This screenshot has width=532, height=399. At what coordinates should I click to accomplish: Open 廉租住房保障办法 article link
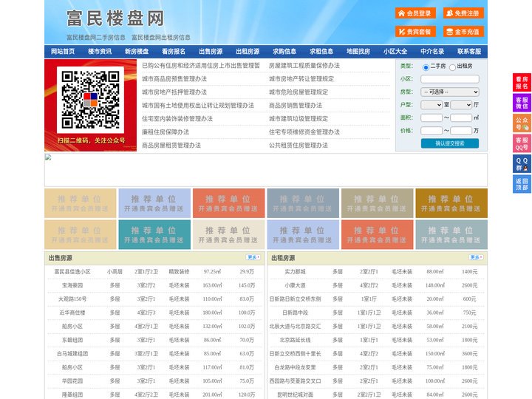click(x=166, y=132)
